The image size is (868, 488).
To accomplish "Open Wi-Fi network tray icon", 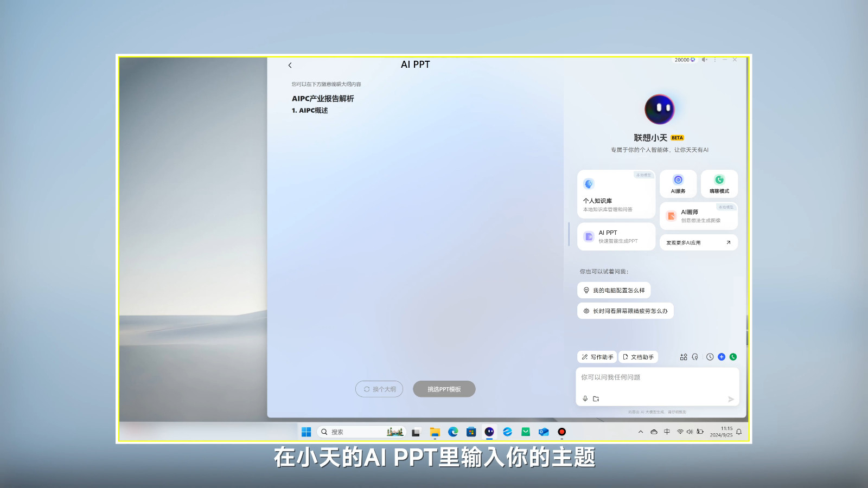I will (680, 432).
